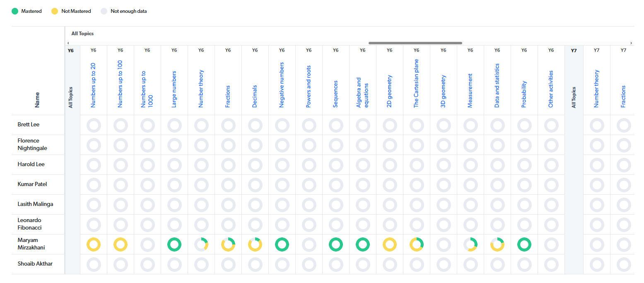Click the right arrow to reveal more topics

pyautogui.click(x=632, y=43)
